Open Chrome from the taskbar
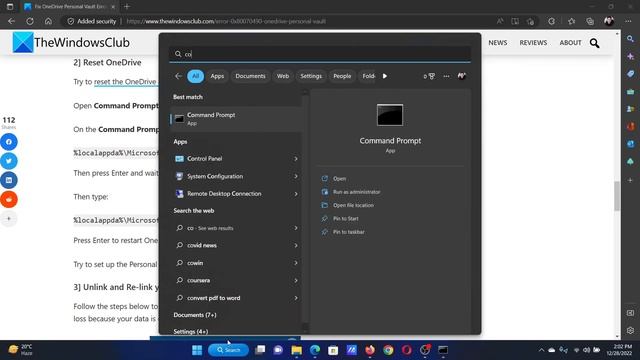The width and height of the screenshot is (640, 360). [388, 350]
